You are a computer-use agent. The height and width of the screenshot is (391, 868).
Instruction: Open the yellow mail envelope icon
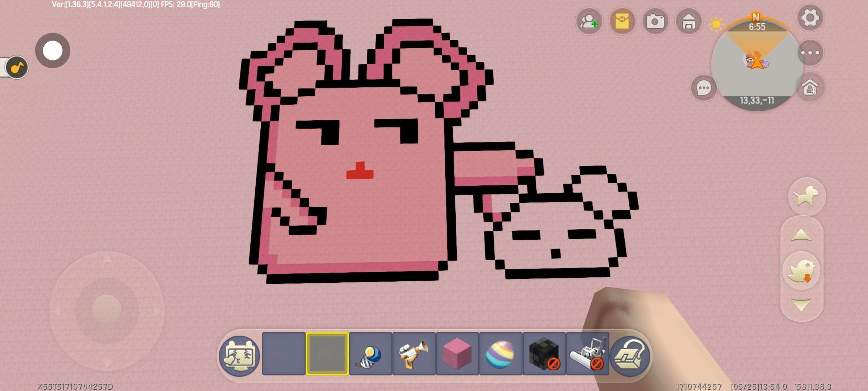point(622,22)
